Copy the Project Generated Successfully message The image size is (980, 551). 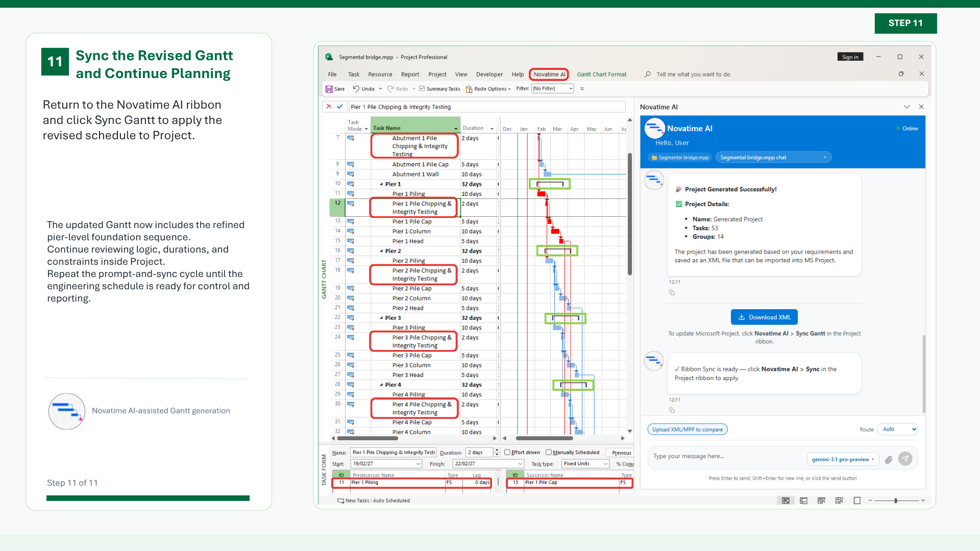tap(672, 292)
